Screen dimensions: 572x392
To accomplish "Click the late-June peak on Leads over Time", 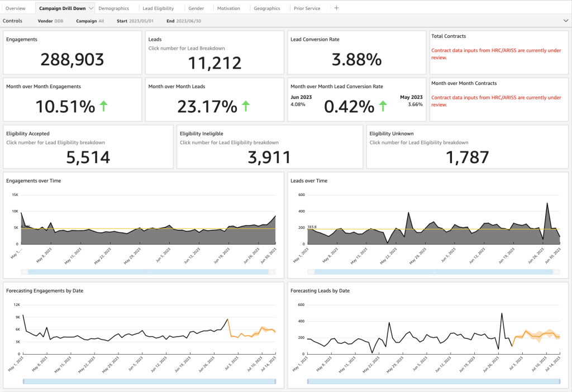I will tap(547, 204).
